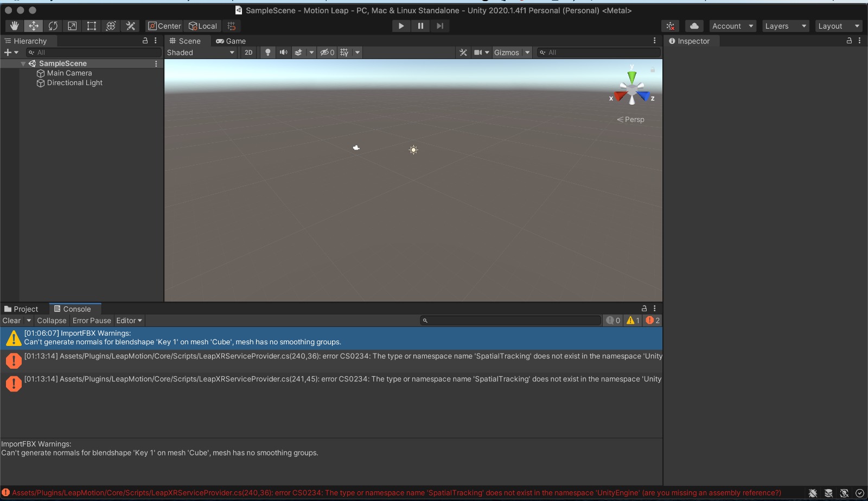Image resolution: width=868 pixels, height=501 pixels.
Task: Toggle scene grid visibility
Action: click(344, 53)
